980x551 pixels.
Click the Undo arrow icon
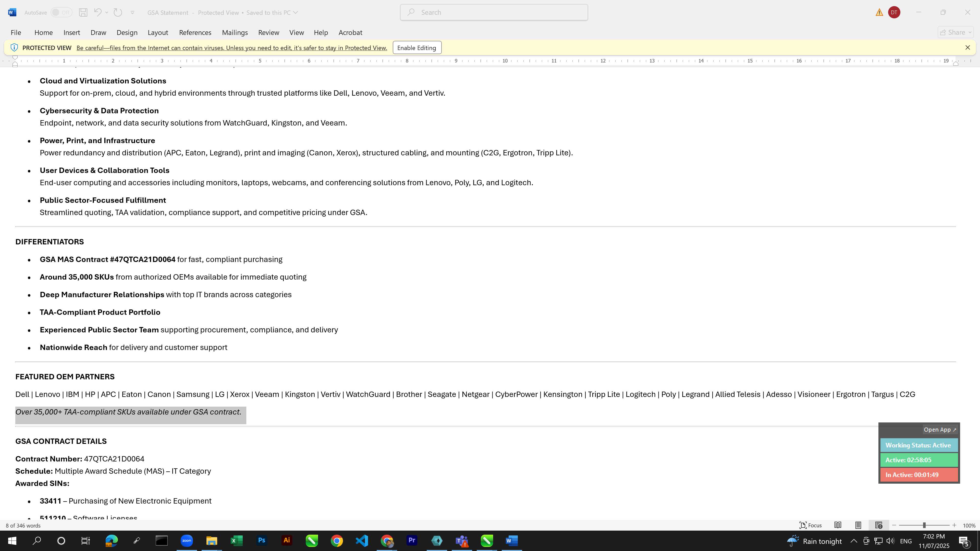tap(97, 12)
